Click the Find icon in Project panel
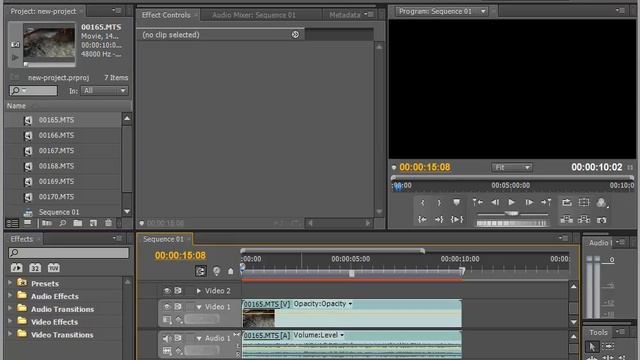The height and width of the screenshot is (360, 640). [62, 223]
